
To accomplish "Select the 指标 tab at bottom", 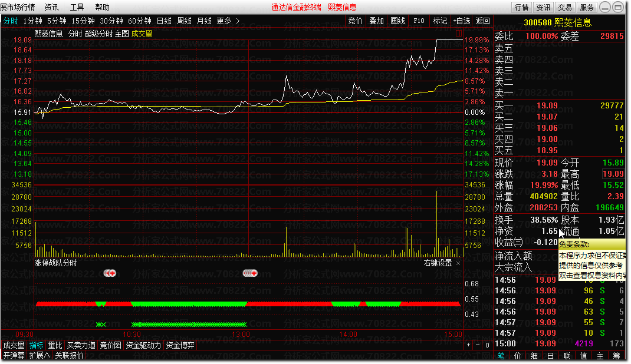I will tap(36, 346).
